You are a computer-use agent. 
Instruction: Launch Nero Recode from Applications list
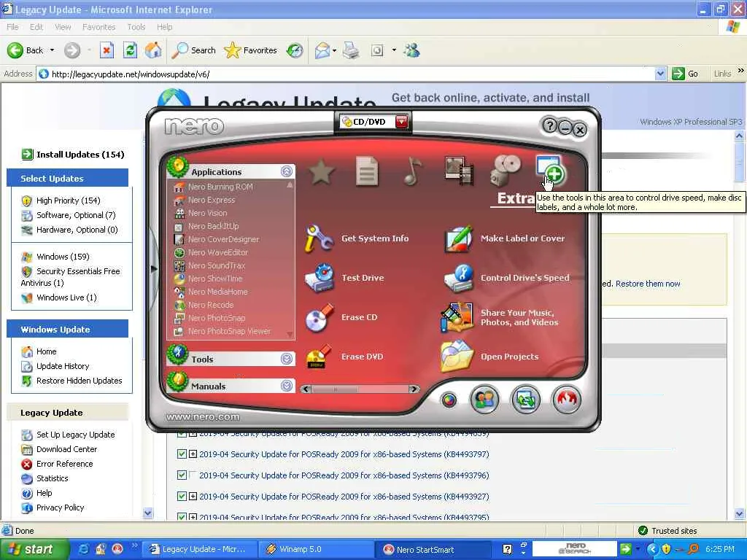[211, 305]
